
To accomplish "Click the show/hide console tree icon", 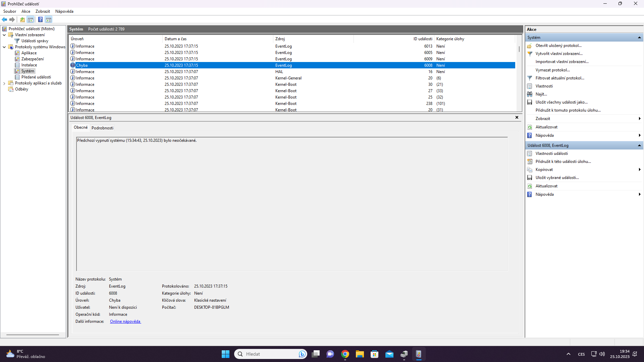I will pos(31,19).
